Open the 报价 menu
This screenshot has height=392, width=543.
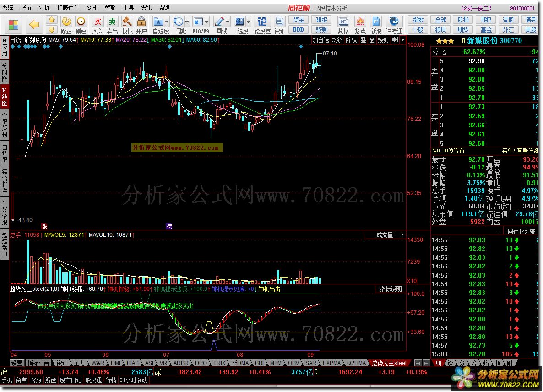(x=26, y=7)
